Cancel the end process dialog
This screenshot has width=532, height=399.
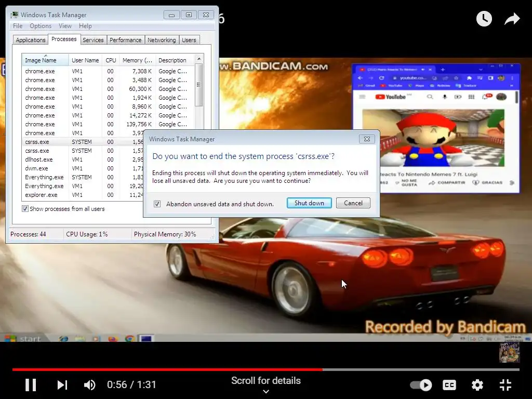coord(353,203)
